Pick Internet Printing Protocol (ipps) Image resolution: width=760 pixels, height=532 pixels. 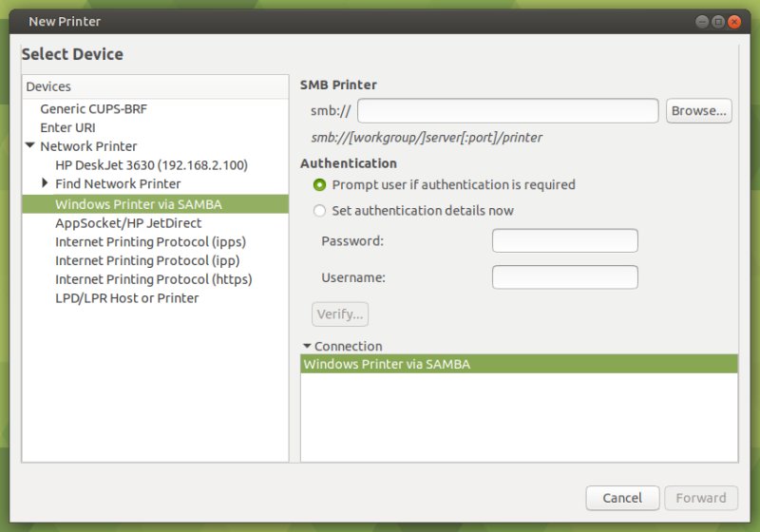pos(147,241)
